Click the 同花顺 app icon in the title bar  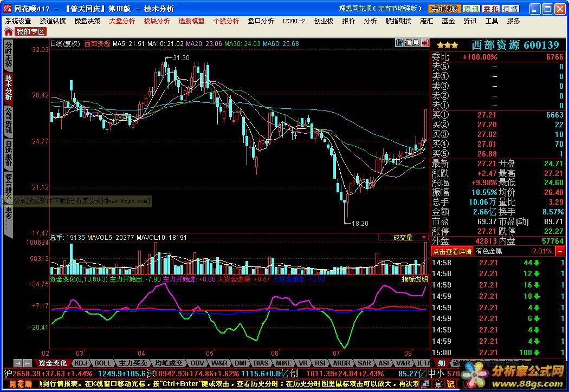click(x=7, y=9)
